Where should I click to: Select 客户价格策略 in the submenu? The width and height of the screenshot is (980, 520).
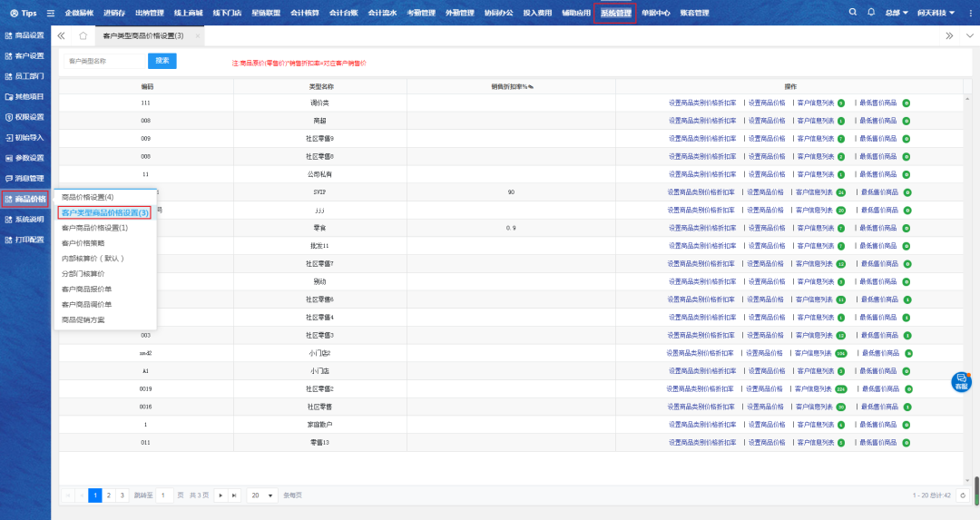tap(83, 243)
